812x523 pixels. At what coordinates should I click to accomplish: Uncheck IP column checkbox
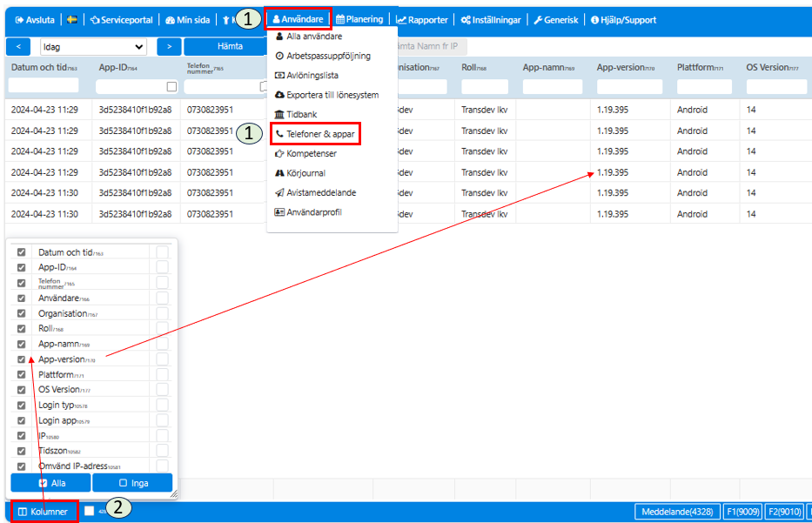click(x=21, y=436)
